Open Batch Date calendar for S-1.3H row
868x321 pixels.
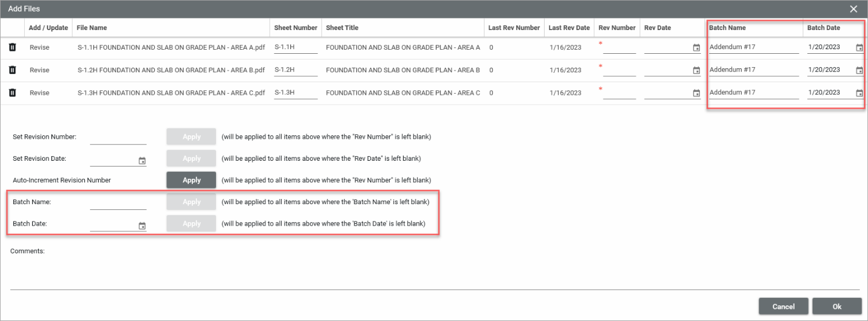pos(859,93)
